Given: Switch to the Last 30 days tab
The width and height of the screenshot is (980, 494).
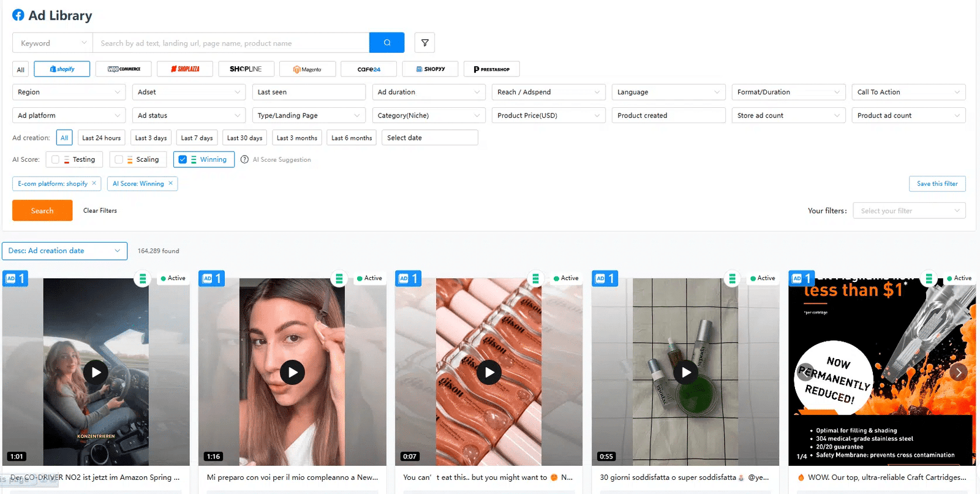Looking at the screenshot, I should [244, 138].
